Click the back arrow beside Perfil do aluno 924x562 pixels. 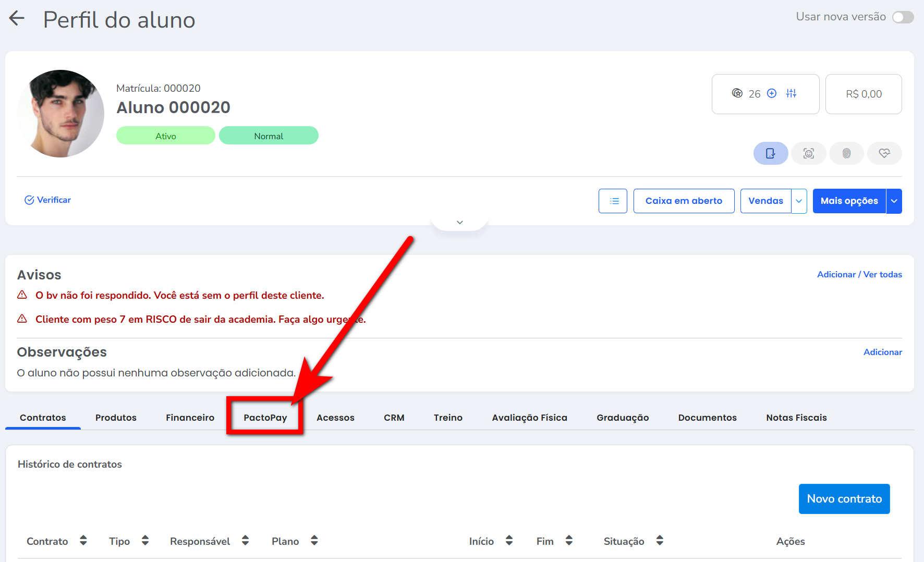[x=17, y=18]
